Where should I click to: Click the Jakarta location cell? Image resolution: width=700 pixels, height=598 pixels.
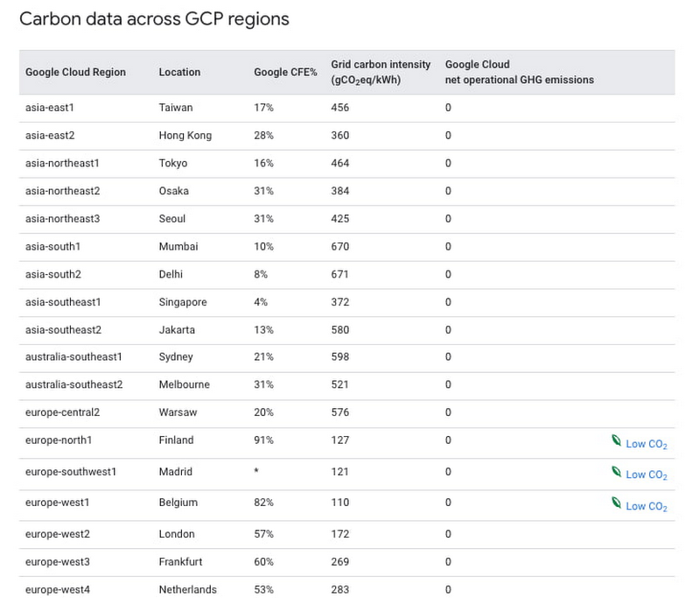177,330
